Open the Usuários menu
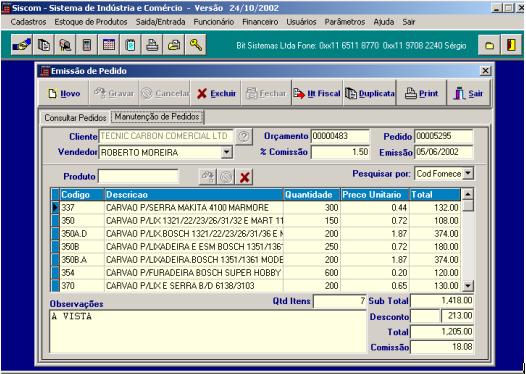The width and height of the screenshot is (526, 374). pos(301,22)
